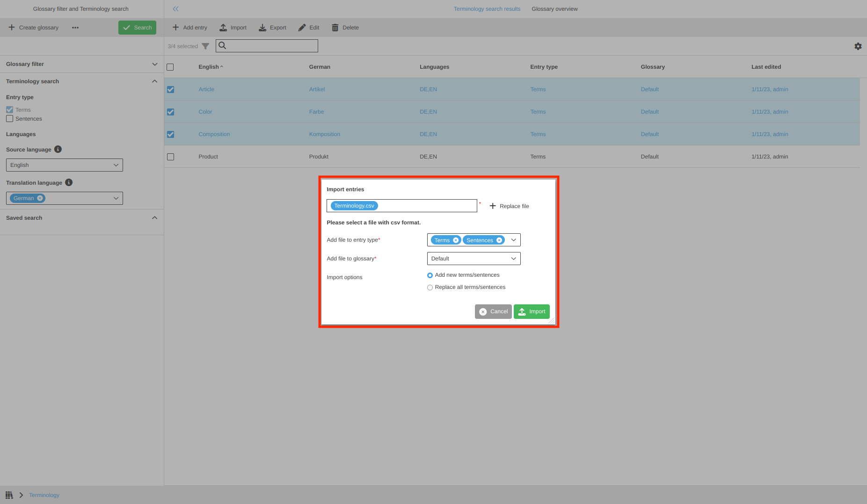The width and height of the screenshot is (867, 504).
Task: Switch to the Glossary overview tab
Action: 554,9
